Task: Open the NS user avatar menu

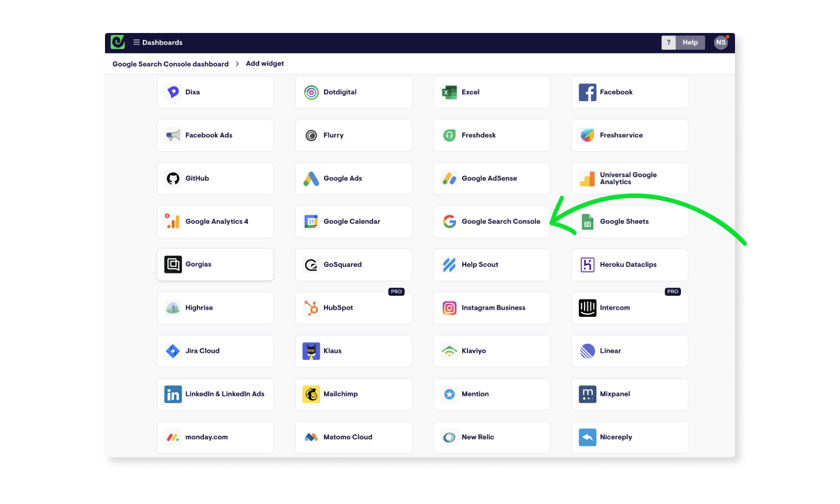Action: [721, 43]
